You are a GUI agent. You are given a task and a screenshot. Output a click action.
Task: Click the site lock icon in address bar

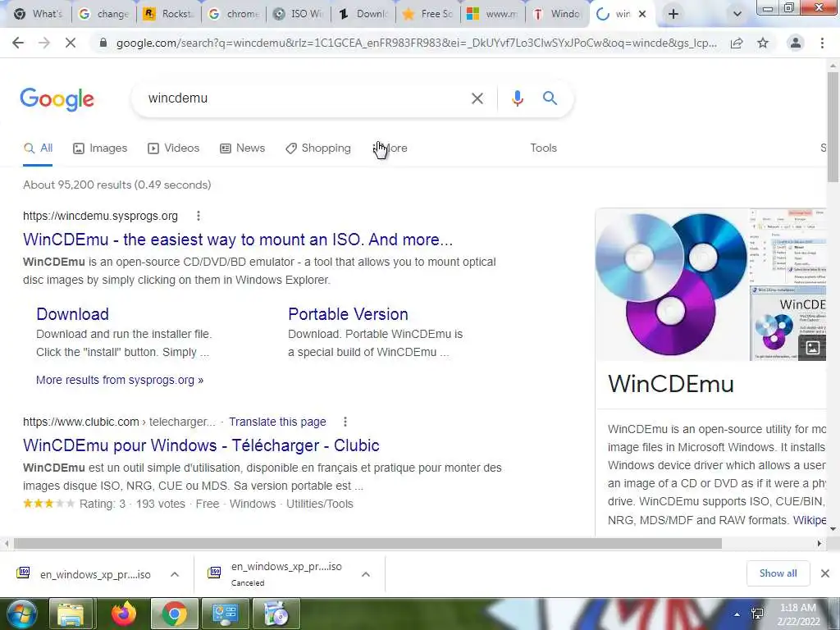pyautogui.click(x=103, y=43)
